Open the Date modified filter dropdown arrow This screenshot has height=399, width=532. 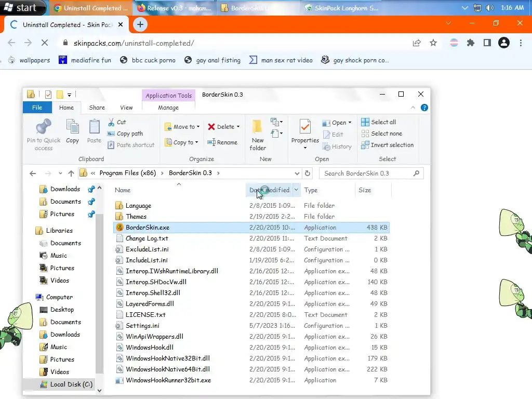pyautogui.click(x=296, y=190)
